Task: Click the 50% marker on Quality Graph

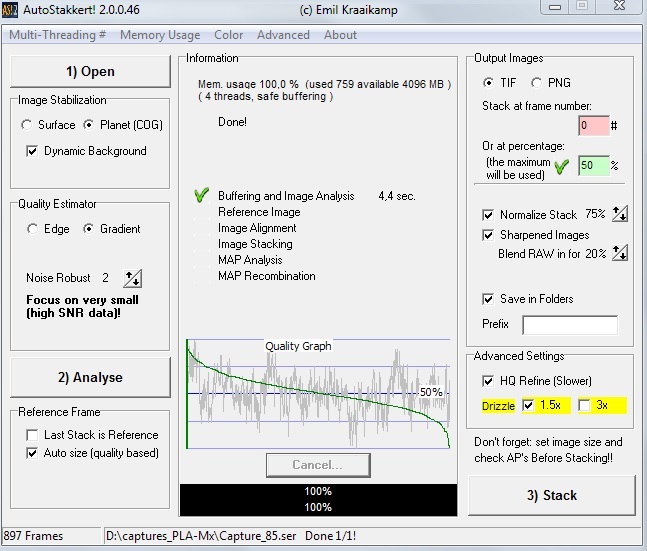Action: [x=431, y=392]
